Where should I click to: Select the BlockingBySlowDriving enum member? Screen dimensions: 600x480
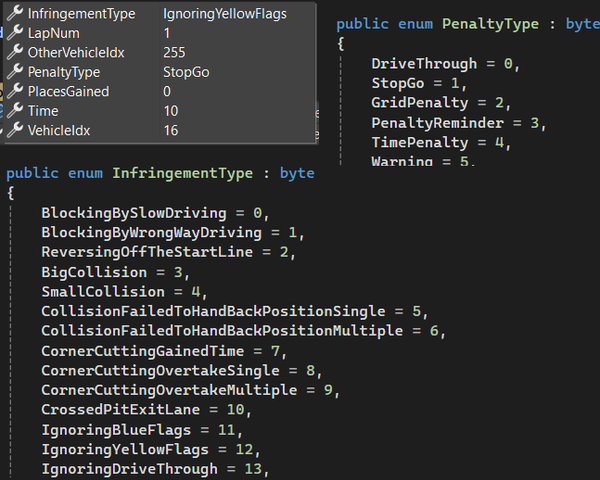[135, 213]
